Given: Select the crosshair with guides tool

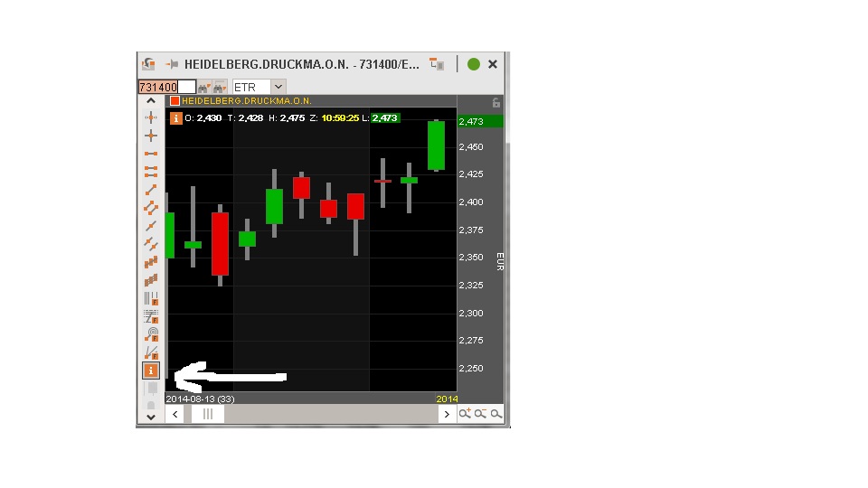Looking at the screenshot, I should [x=151, y=117].
